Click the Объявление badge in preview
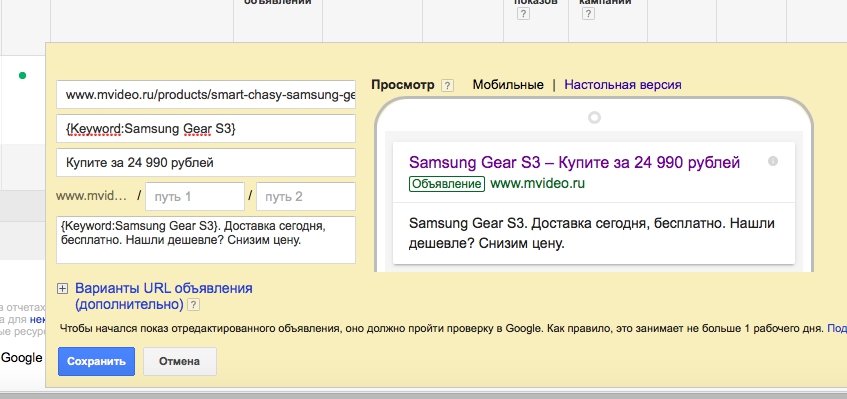 click(x=447, y=184)
